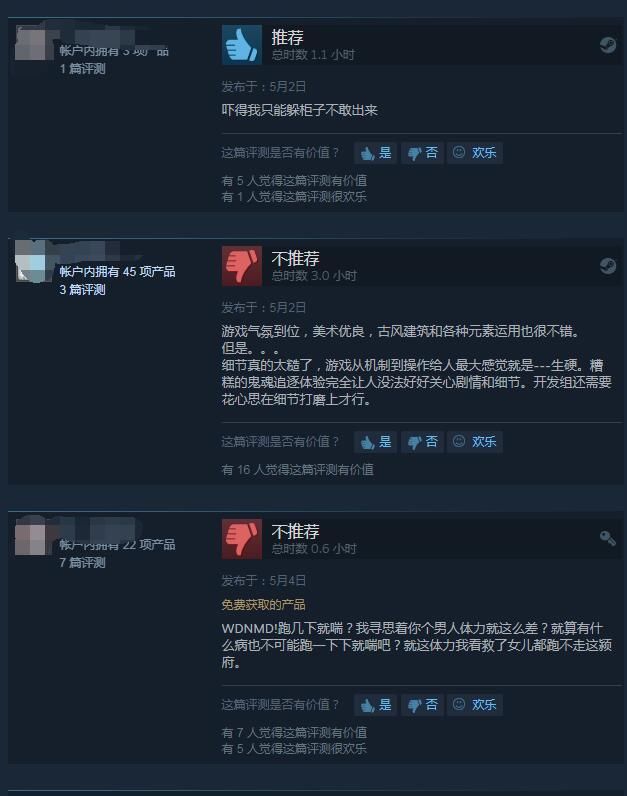Vote 是 on the first review
The image size is (627, 796).
[x=376, y=153]
